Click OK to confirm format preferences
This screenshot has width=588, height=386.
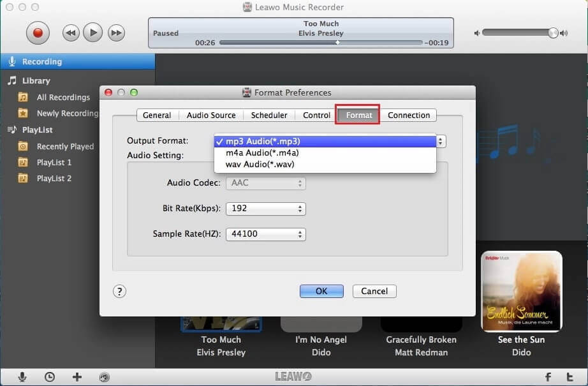coord(321,291)
